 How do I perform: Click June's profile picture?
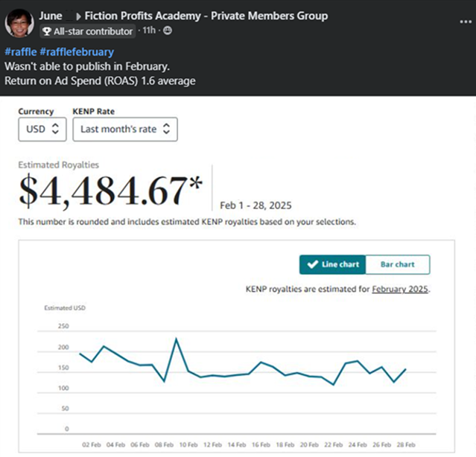(19, 24)
